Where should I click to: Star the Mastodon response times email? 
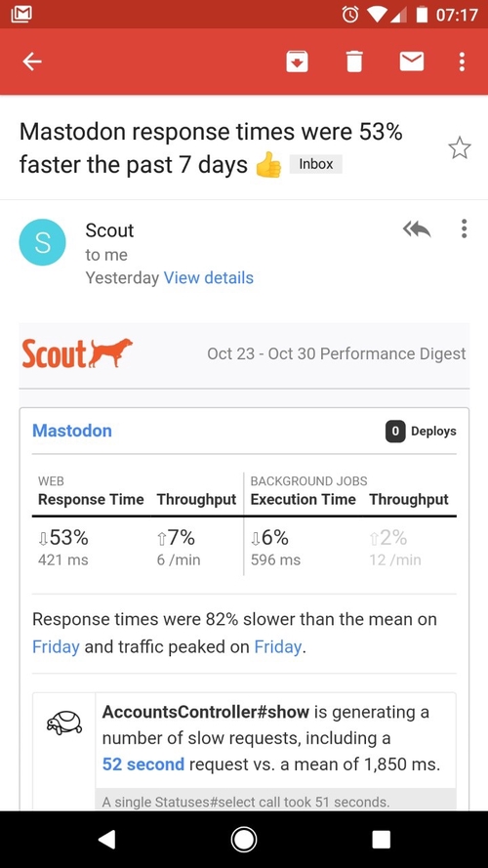click(x=460, y=147)
